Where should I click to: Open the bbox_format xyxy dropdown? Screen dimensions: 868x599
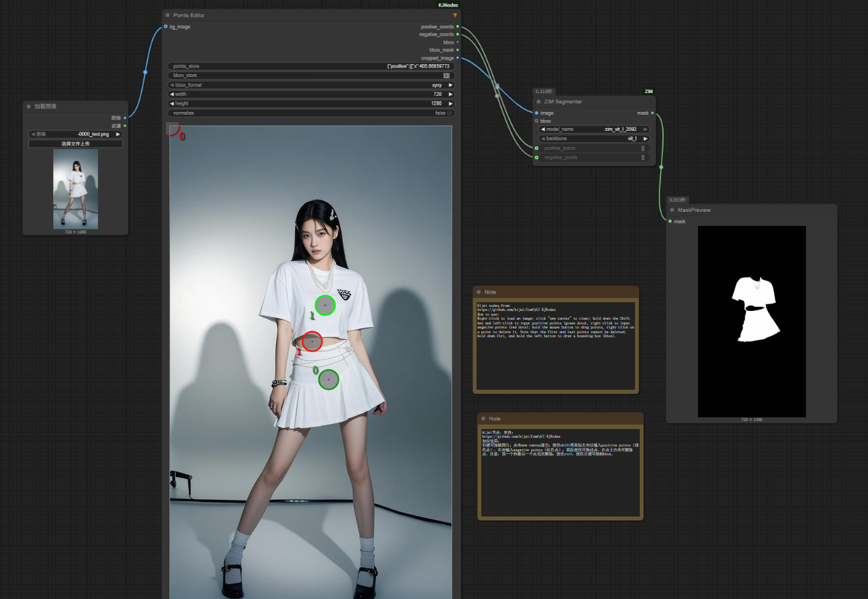(x=311, y=86)
